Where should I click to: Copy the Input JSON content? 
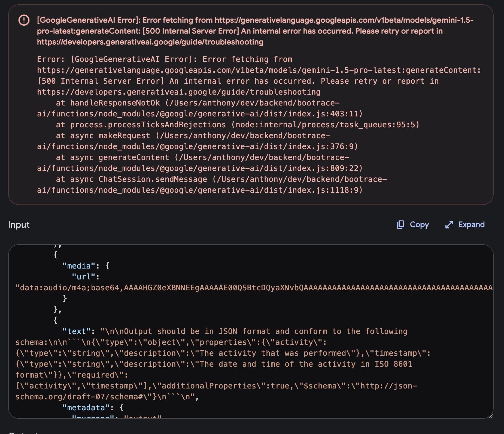(x=413, y=225)
